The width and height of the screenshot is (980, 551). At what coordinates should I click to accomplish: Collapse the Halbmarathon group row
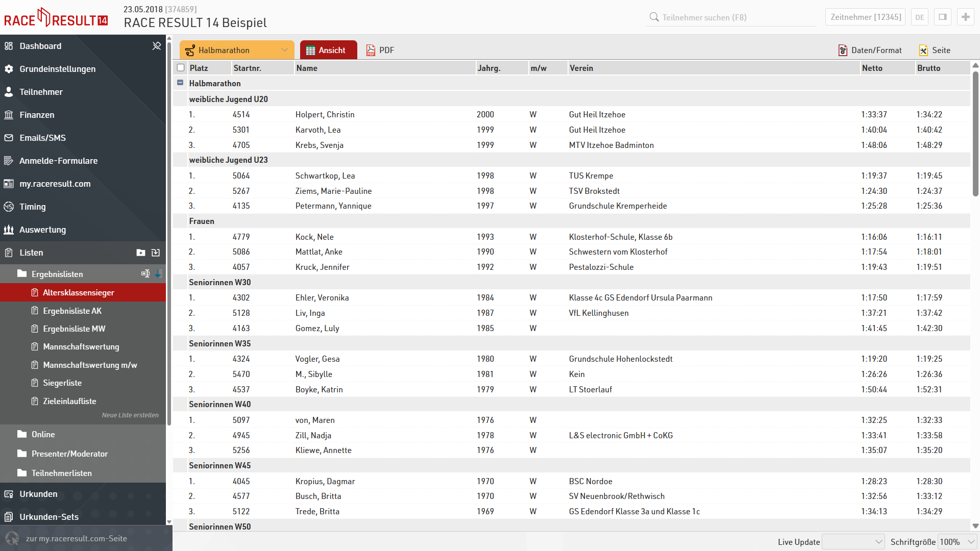tap(180, 83)
